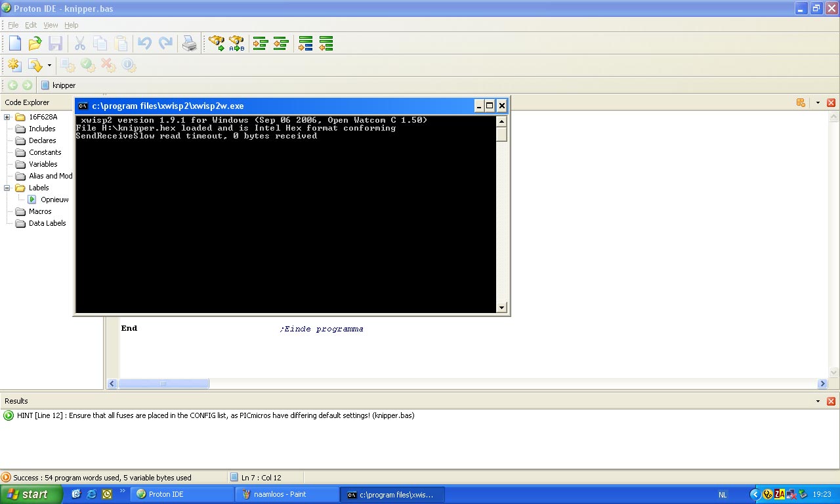Viewport: 840px width, 504px height.
Task: Click the New file toolbar icon
Action: pos(14,44)
